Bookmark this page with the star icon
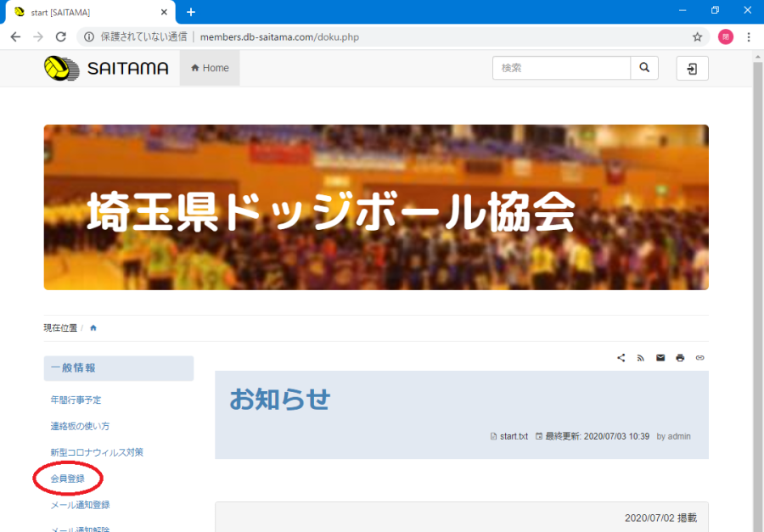This screenshot has width=764, height=532. pos(697,37)
